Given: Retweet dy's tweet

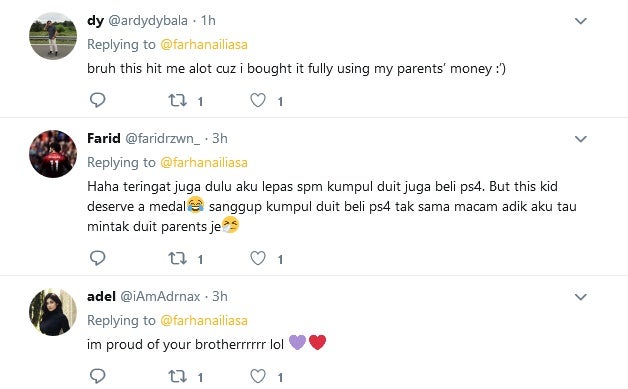Looking at the screenshot, I should click(x=177, y=100).
